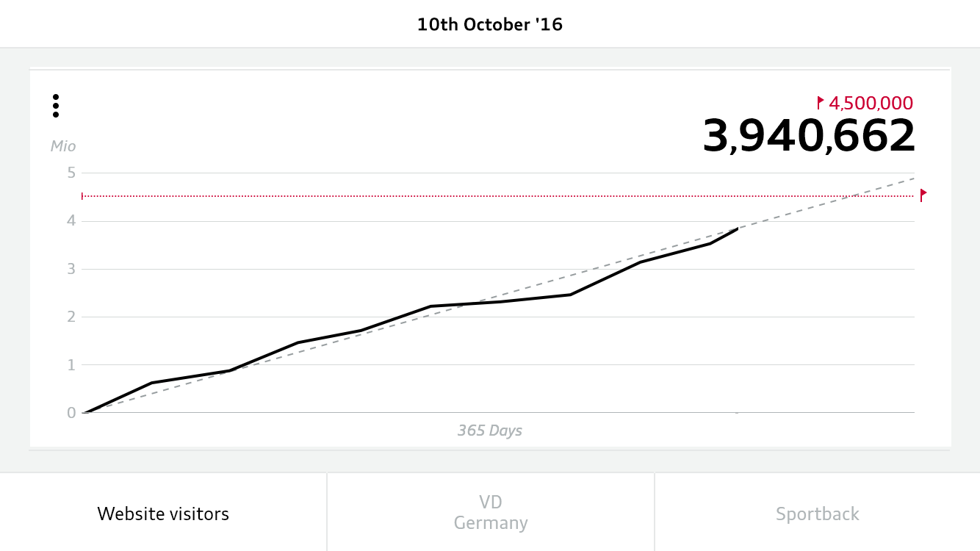Image resolution: width=980 pixels, height=551 pixels.
Task: Click the 10th October '16 date header
Action: point(490,24)
